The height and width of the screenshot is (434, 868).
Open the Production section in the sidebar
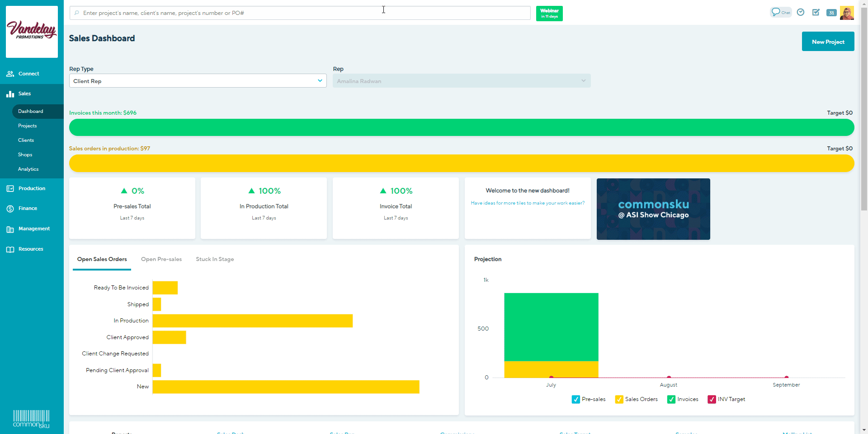point(31,188)
